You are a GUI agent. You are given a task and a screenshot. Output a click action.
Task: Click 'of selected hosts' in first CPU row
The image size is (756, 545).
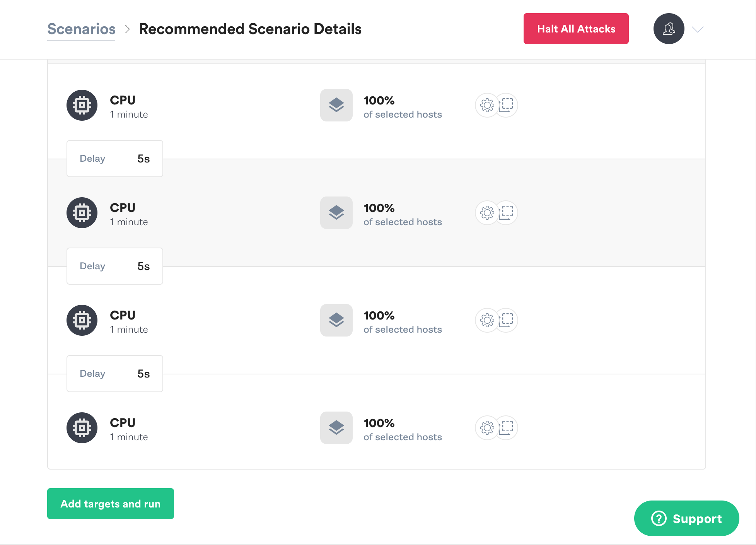click(403, 114)
